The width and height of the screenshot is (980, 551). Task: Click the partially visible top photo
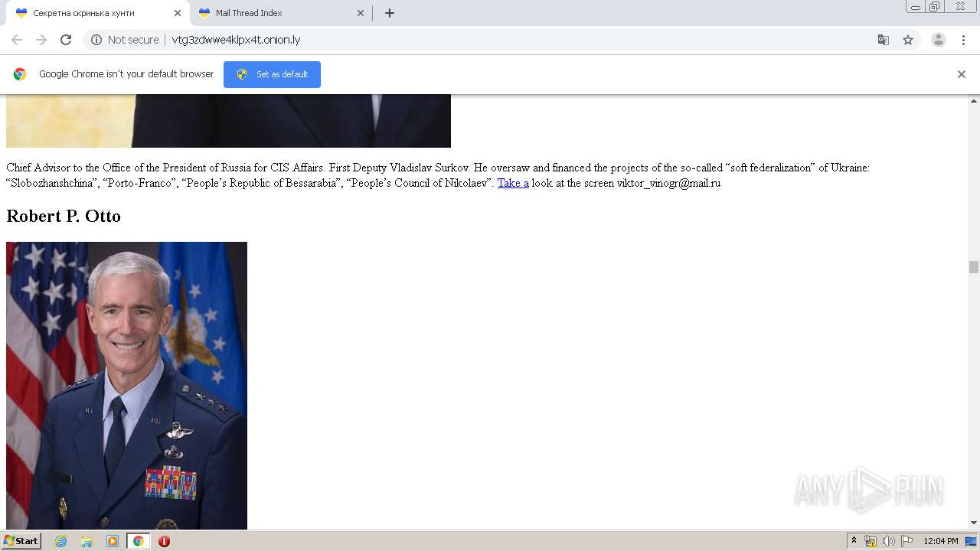(x=228, y=121)
